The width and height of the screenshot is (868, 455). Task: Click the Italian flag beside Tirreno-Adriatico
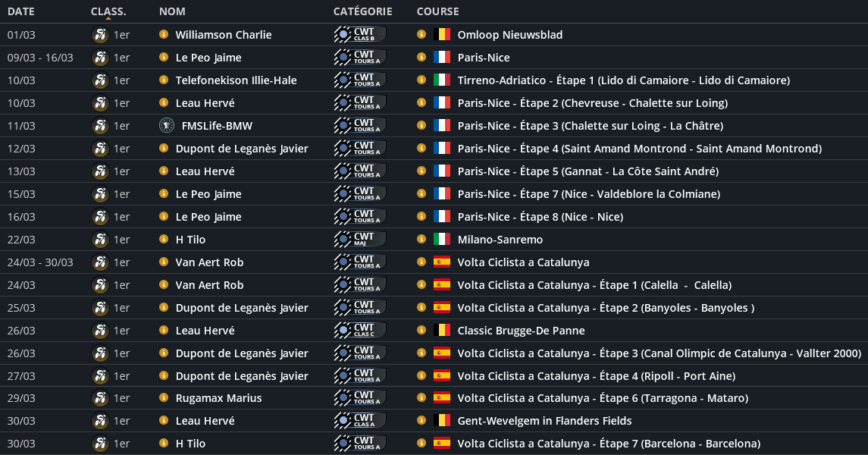pos(441,80)
